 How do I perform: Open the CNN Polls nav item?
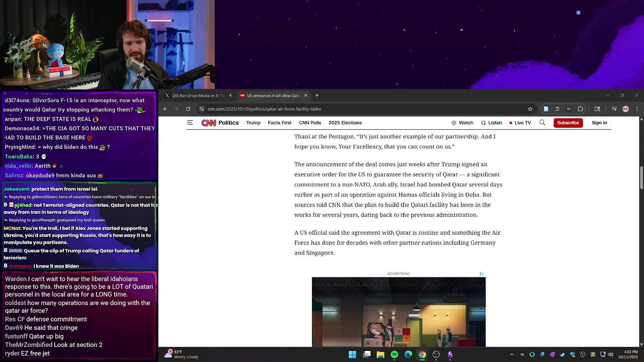pyautogui.click(x=310, y=123)
